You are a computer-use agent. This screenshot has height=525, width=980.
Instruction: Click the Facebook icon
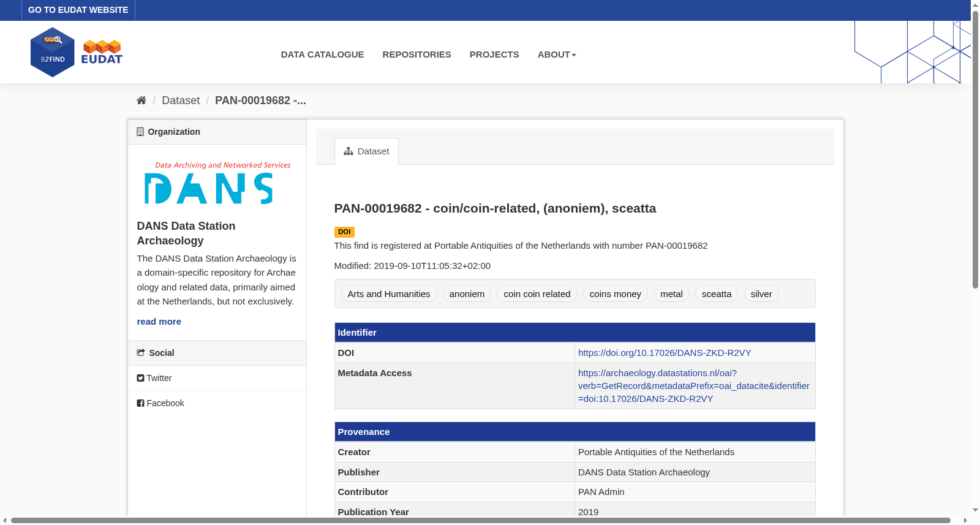tap(140, 403)
